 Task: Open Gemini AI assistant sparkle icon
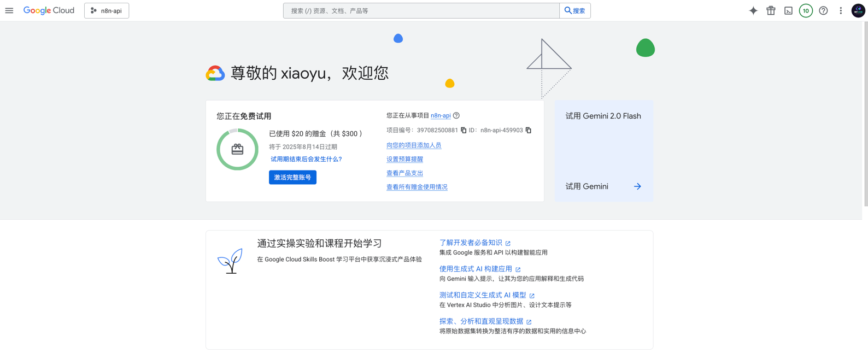coord(753,10)
